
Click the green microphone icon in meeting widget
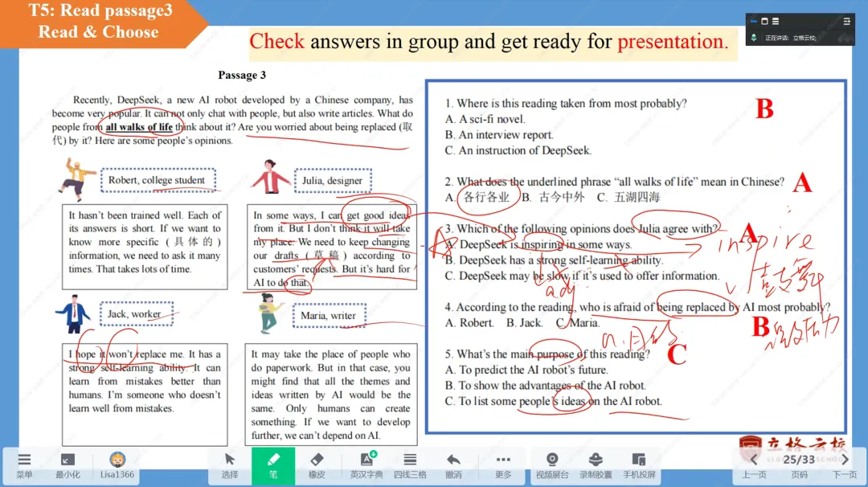[753, 38]
